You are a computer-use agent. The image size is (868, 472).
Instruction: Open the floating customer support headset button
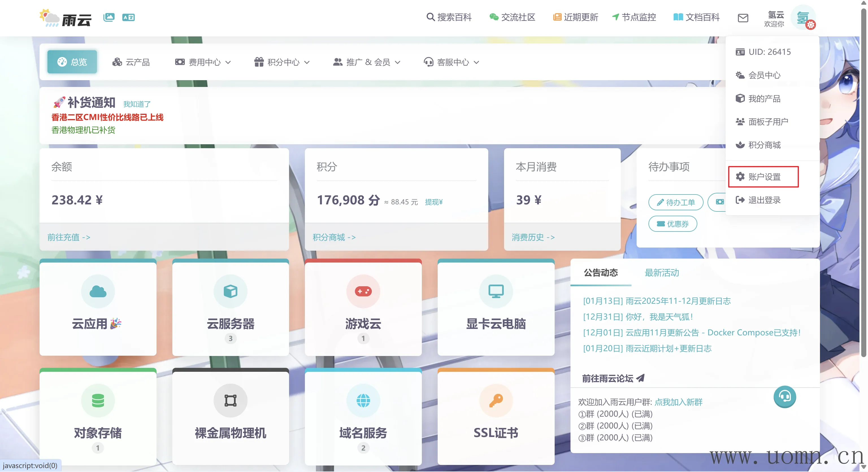pyautogui.click(x=784, y=397)
